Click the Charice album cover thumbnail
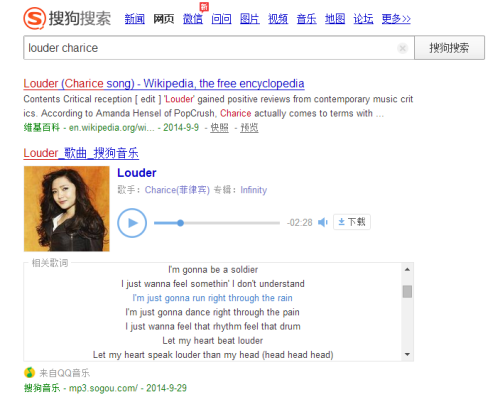 click(67, 209)
